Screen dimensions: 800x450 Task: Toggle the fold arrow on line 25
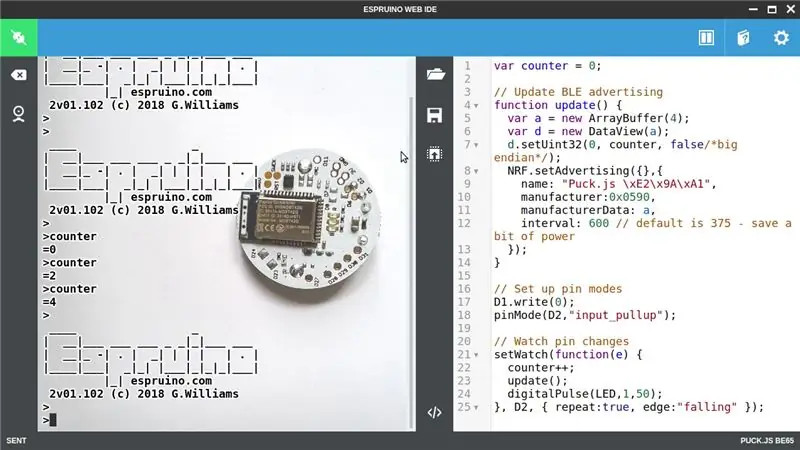tap(476, 408)
